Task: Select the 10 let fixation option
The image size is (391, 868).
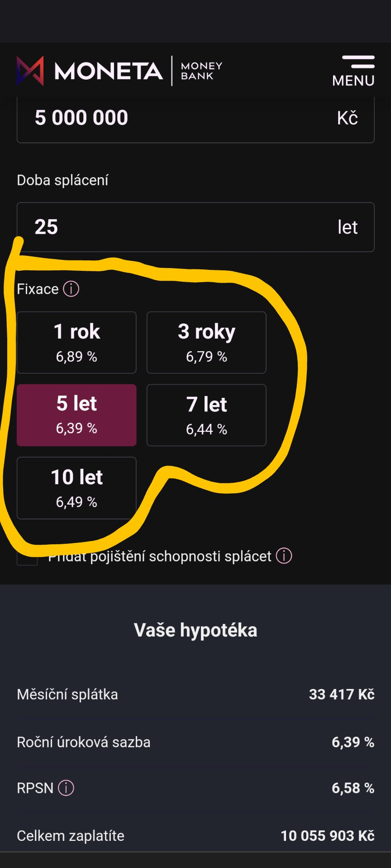Action: pyautogui.click(x=76, y=488)
